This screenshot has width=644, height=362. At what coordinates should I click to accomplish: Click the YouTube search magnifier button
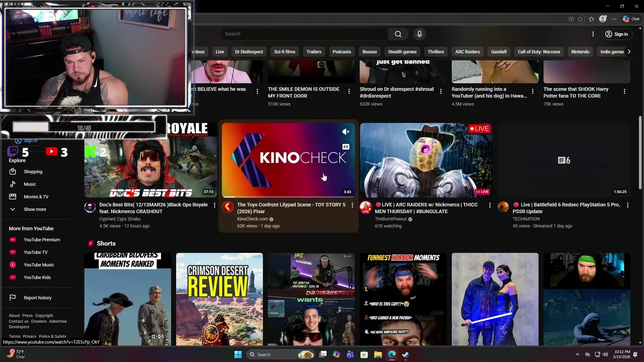click(x=398, y=34)
